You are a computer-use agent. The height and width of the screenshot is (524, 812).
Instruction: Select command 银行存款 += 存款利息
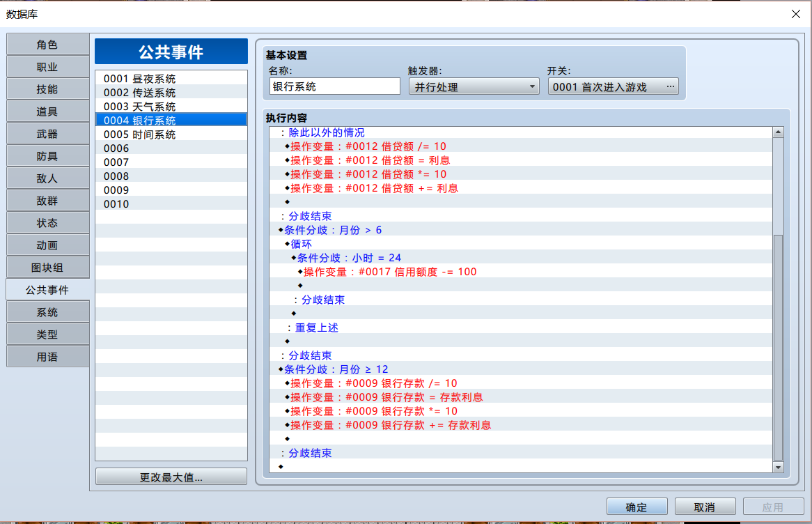[521, 426]
